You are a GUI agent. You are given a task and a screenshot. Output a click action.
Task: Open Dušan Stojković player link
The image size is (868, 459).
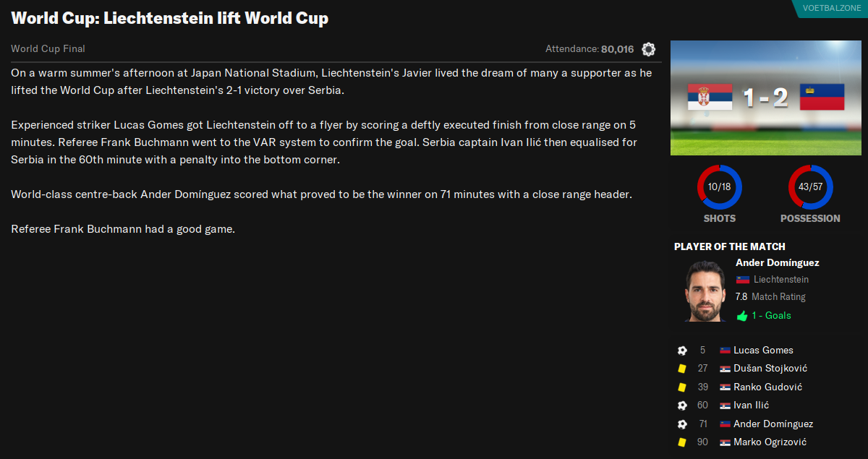pos(770,369)
